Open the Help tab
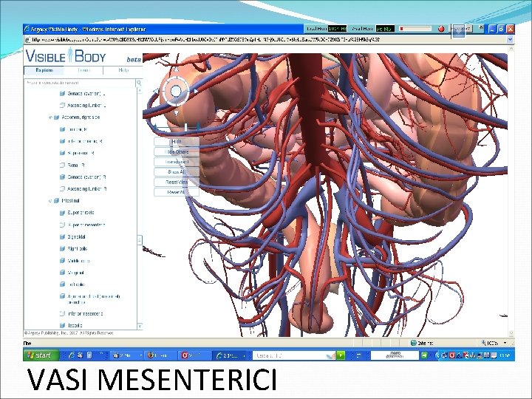 click(x=123, y=70)
